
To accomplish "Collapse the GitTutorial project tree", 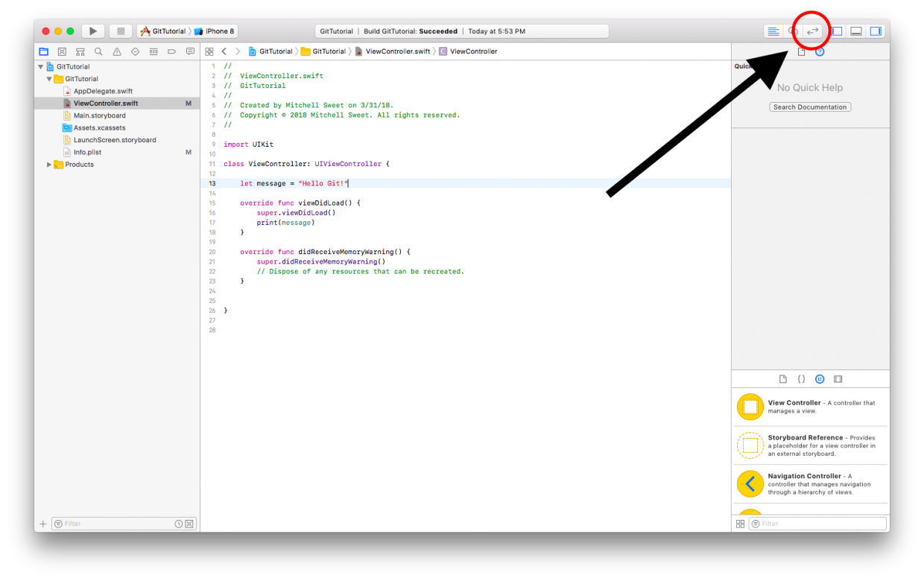I will [41, 66].
